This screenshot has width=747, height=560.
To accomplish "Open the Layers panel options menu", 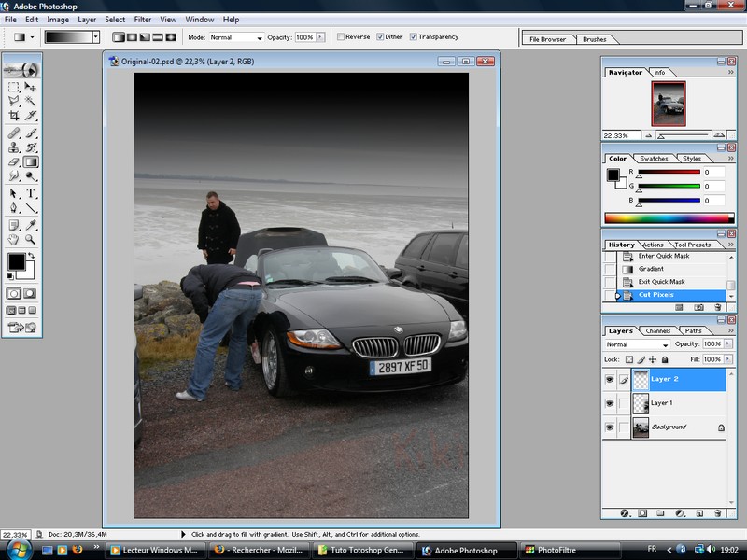I will (731, 330).
